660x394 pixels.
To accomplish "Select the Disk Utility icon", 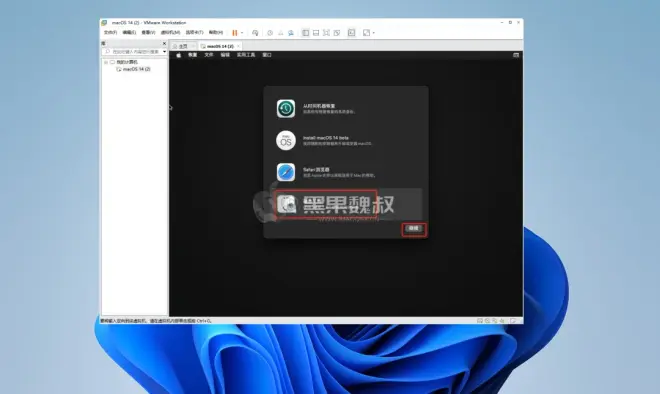I will click(x=287, y=204).
